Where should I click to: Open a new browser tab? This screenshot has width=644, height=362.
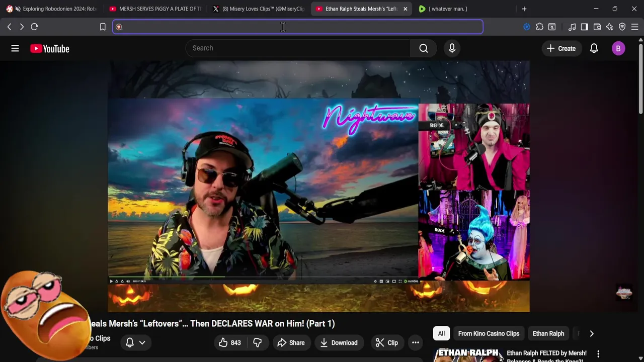524,9
